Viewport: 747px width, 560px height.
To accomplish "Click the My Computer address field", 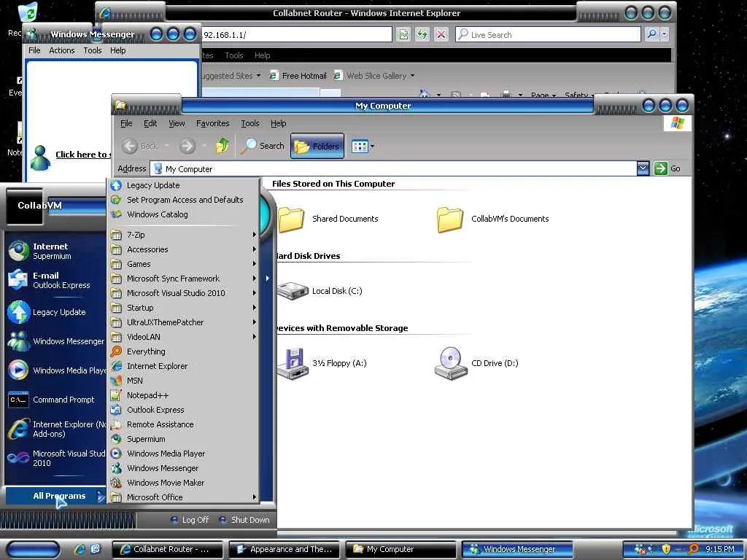I will [393, 168].
